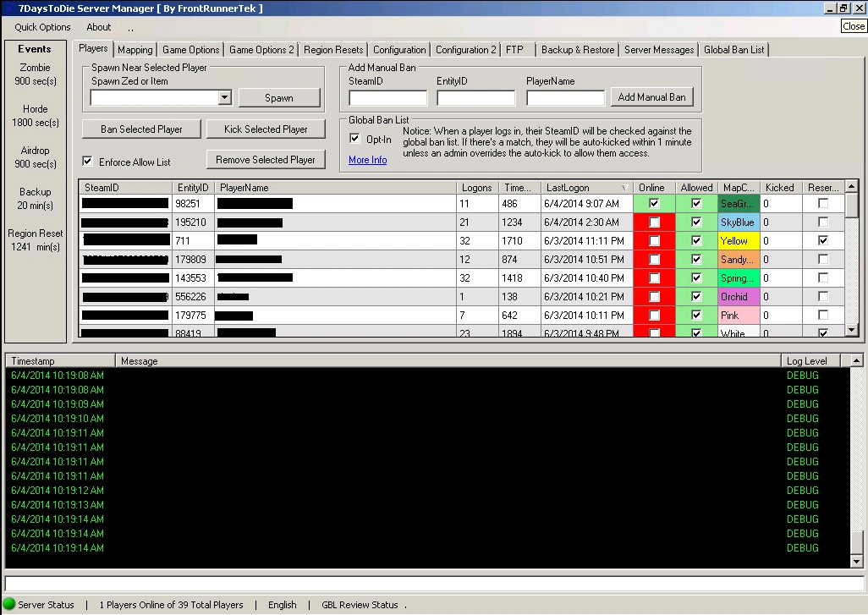Open the About menu
This screenshot has width=868, height=615.
pos(99,27)
